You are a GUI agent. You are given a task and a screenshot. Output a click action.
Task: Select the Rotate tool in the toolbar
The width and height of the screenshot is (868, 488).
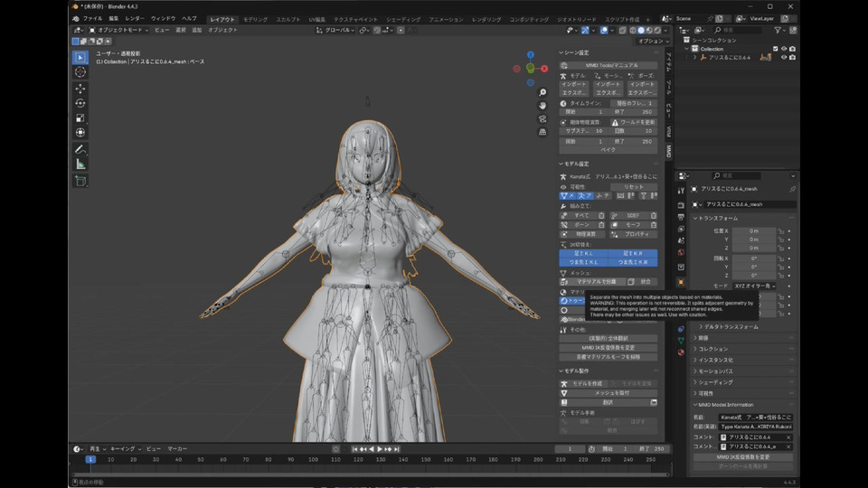tap(80, 103)
